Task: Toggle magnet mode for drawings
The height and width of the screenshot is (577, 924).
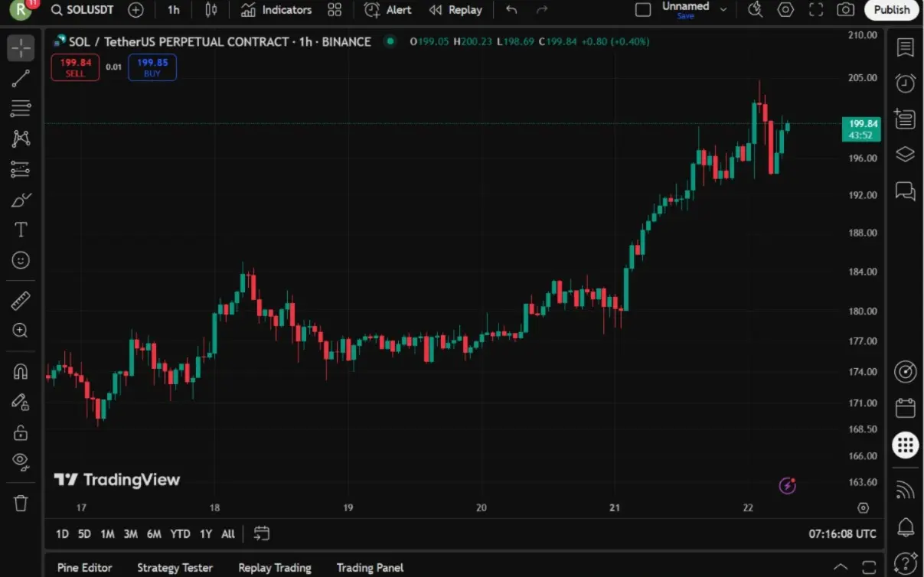Action: (21, 372)
